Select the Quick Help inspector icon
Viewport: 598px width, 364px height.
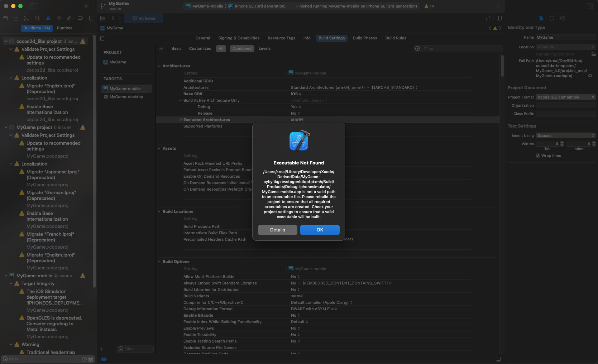(x=563, y=18)
